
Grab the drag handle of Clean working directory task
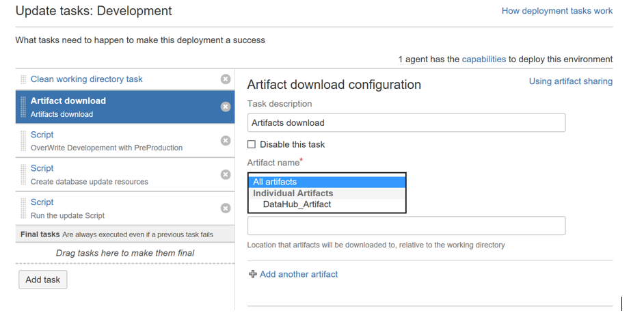[23, 79]
